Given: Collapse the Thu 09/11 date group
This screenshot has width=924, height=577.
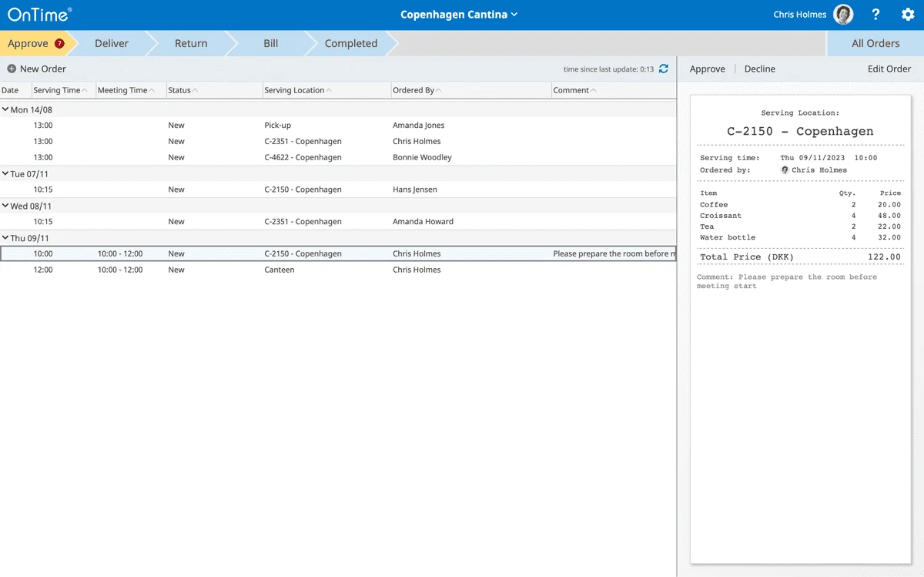Looking at the screenshot, I should pyautogui.click(x=6, y=238).
